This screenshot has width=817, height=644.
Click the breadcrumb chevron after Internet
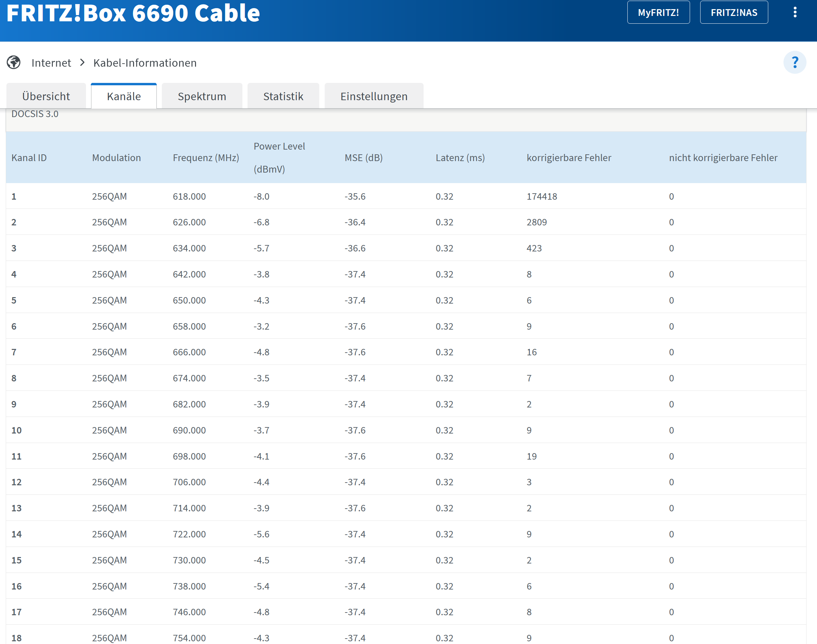click(x=82, y=62)
